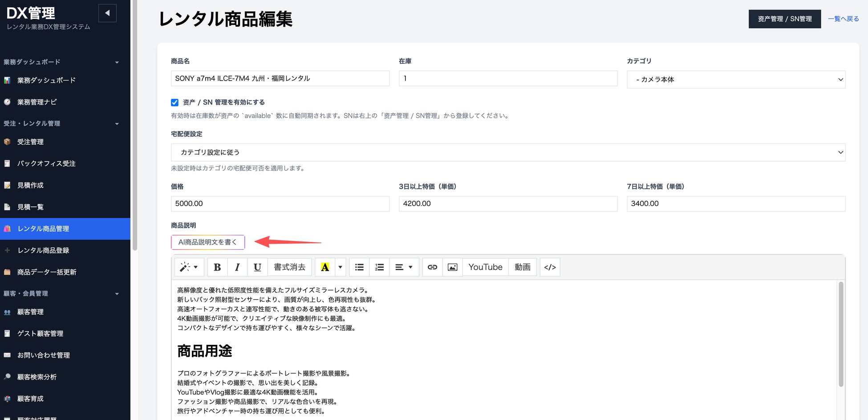Click the compass icon beside 業務管理ナビ

tap(7, 102)
